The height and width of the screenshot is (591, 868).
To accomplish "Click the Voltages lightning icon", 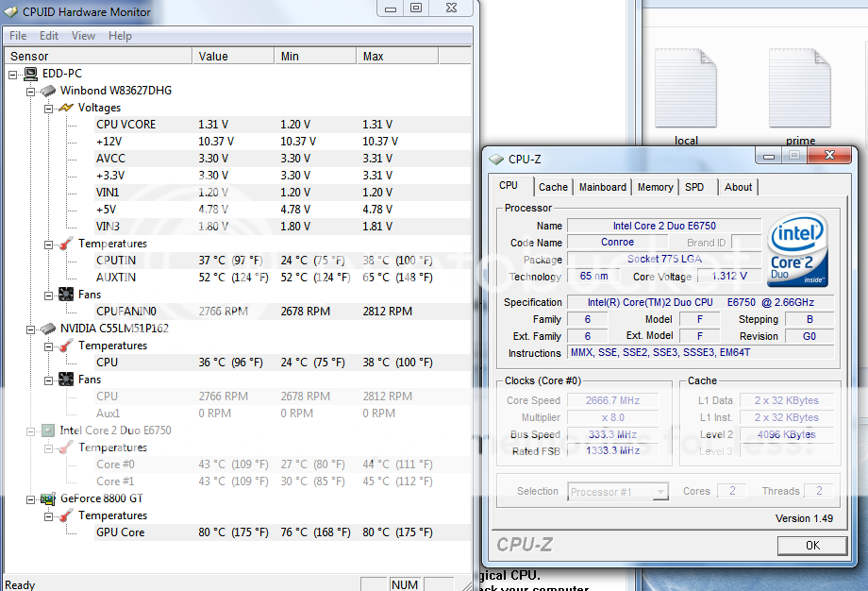I will pos(66,108).
